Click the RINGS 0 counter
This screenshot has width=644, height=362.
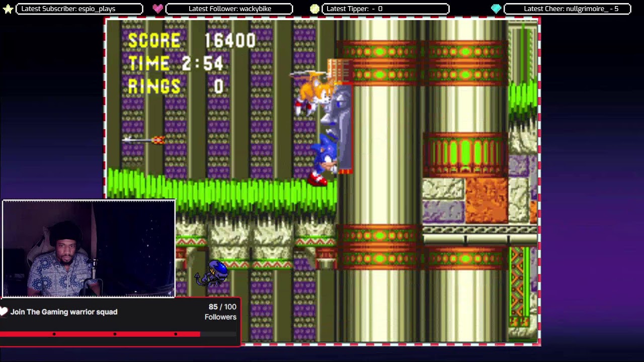tap(176, 86)
